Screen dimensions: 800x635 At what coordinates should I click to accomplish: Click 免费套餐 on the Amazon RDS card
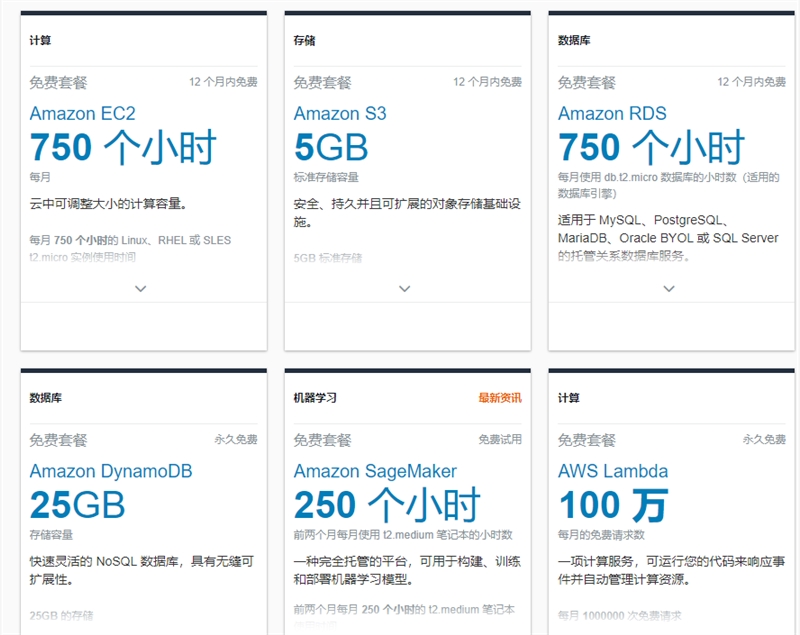click(587, 82)
